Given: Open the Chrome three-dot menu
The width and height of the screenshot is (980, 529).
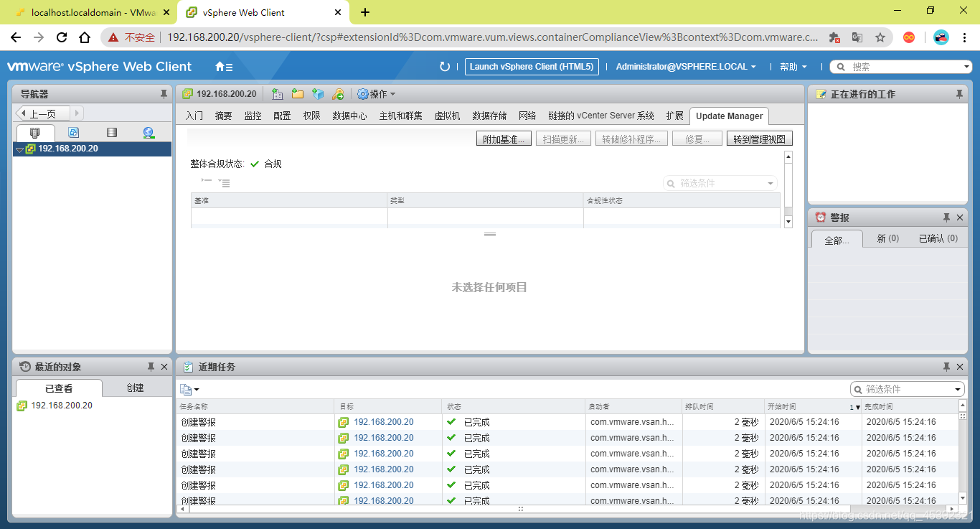Looking at the screenshot, I should pos(966,37).
